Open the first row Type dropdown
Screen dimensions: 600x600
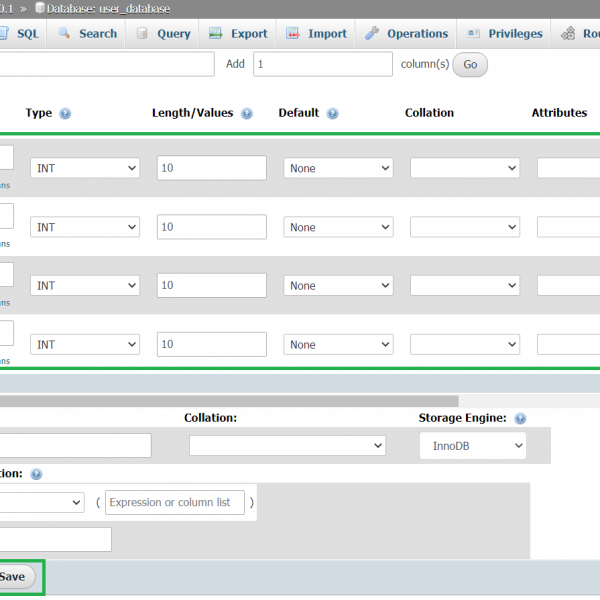point(85,169)
